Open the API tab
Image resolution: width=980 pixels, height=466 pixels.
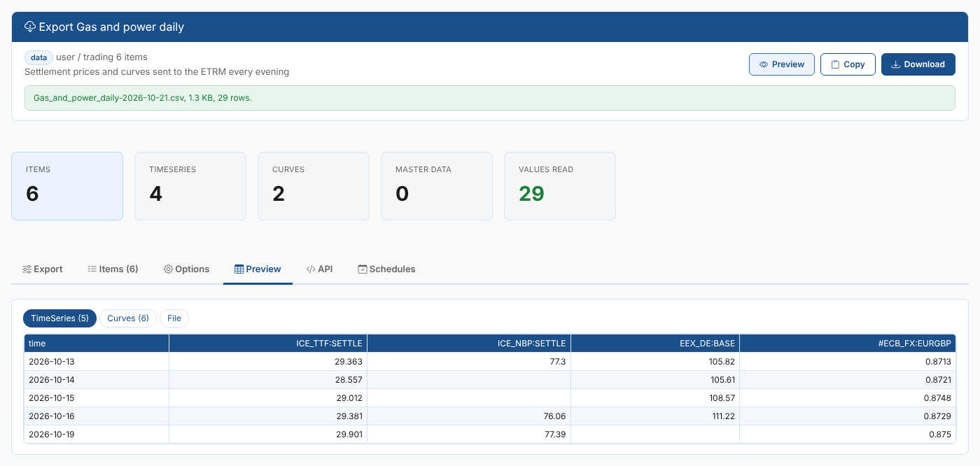[320, 269]
